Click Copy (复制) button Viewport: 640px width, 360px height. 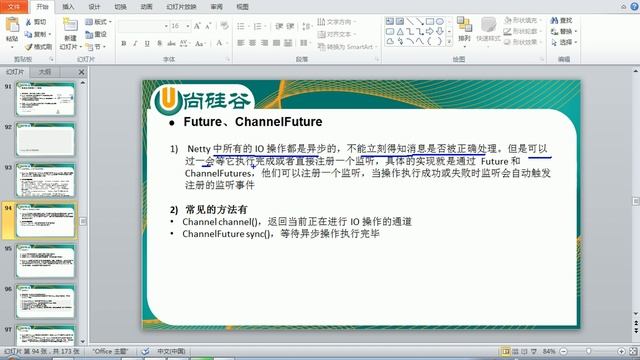[38, 34]
